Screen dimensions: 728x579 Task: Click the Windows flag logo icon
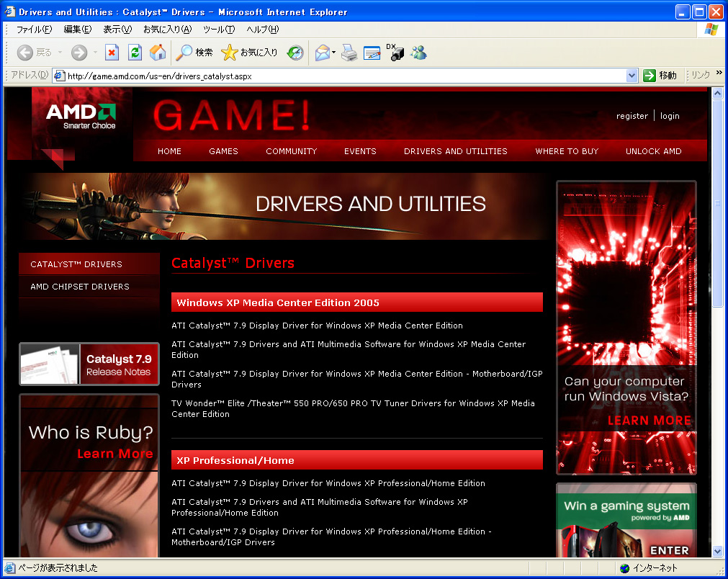tap(711, 30)
